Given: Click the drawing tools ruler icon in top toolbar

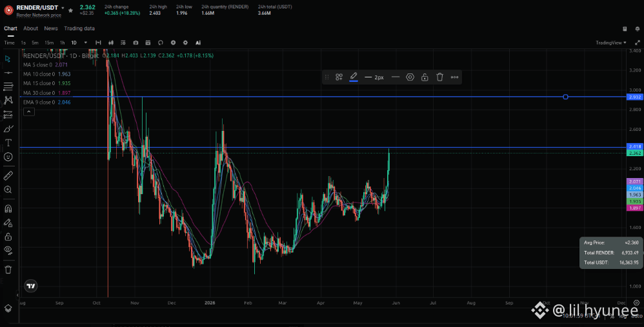Looking at the screenshot, I should click(98, 43).
